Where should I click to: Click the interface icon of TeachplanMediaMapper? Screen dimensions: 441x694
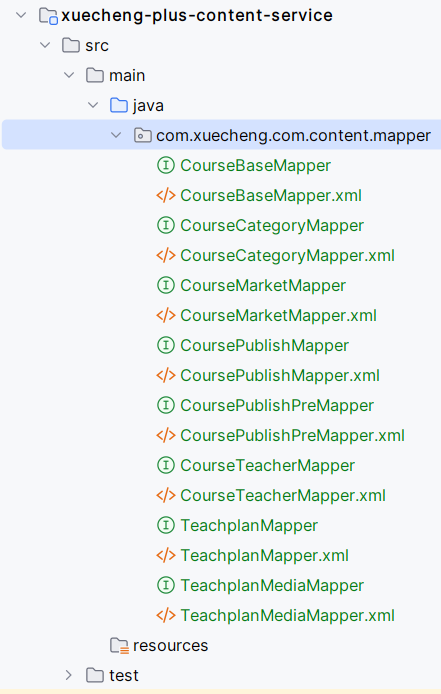(x=166, y=586)
